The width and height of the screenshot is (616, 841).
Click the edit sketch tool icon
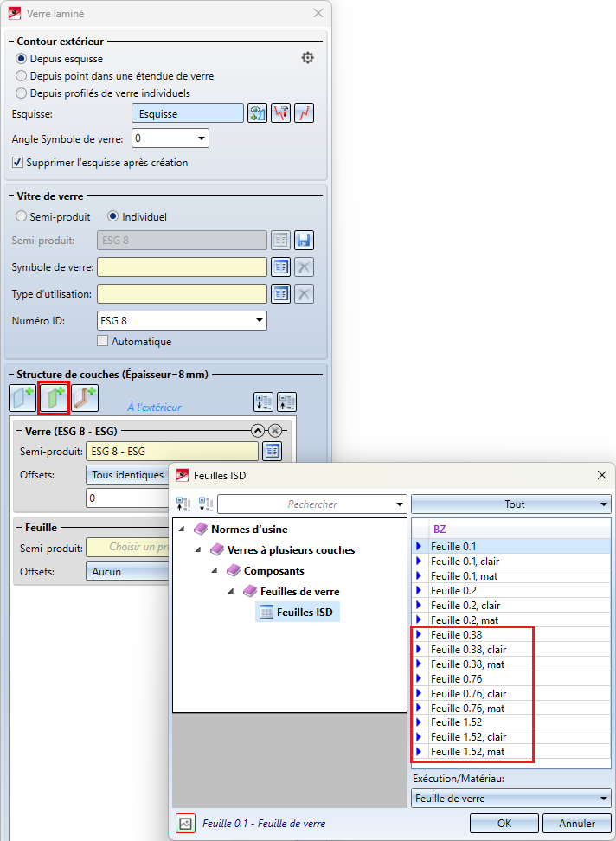pos(281,113)
